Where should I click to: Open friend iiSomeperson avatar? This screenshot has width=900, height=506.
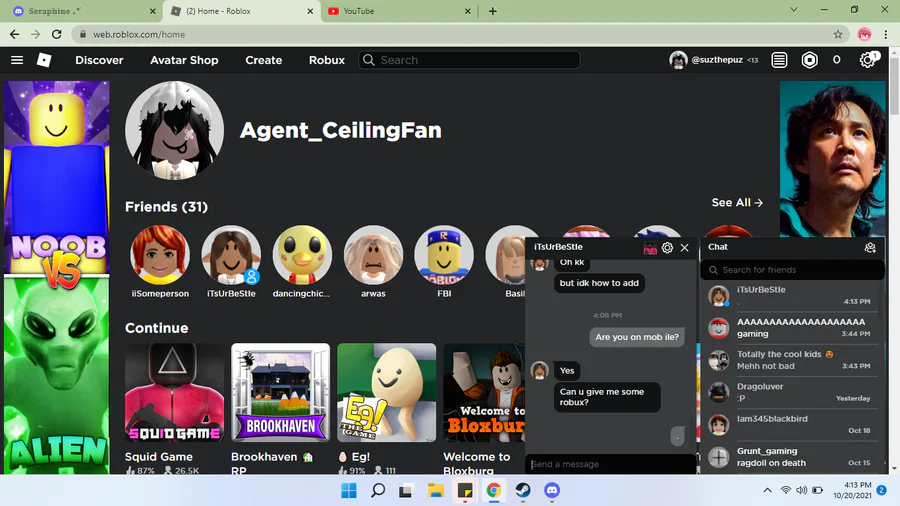point(160,255)
